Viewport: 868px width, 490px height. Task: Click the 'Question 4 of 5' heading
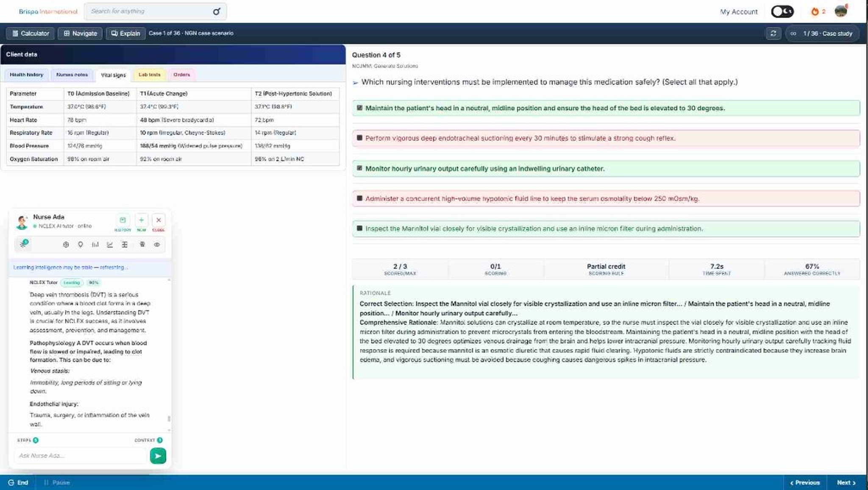[x=376, y=55]
